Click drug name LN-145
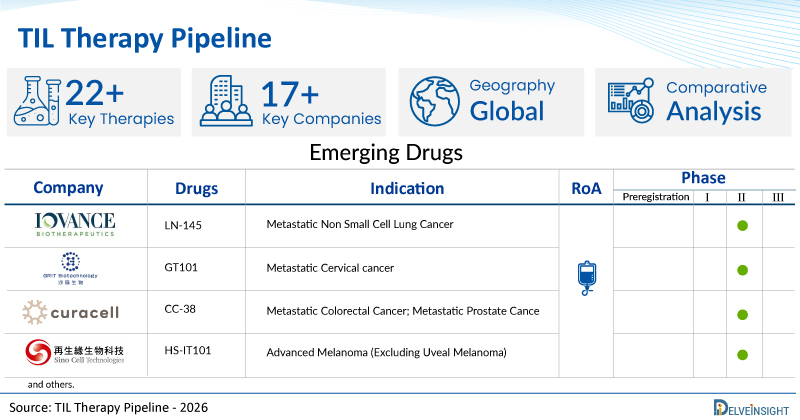Viewport: 800px width, 420px height. 183,225
